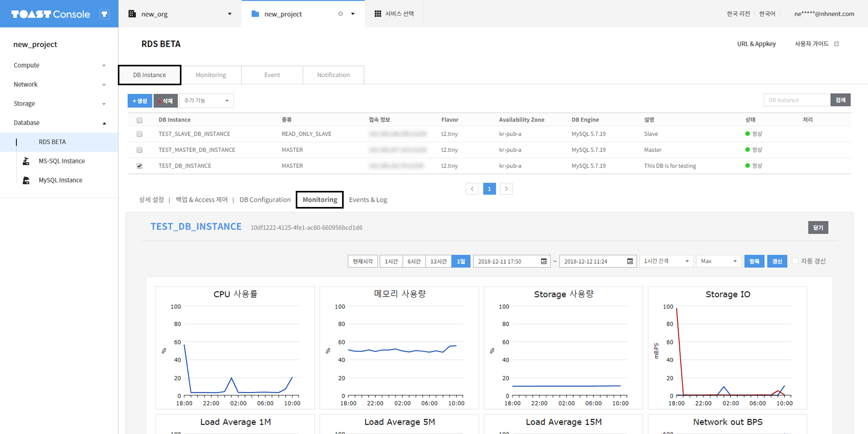Click the service selection grid icon

[x=378, y=14]
